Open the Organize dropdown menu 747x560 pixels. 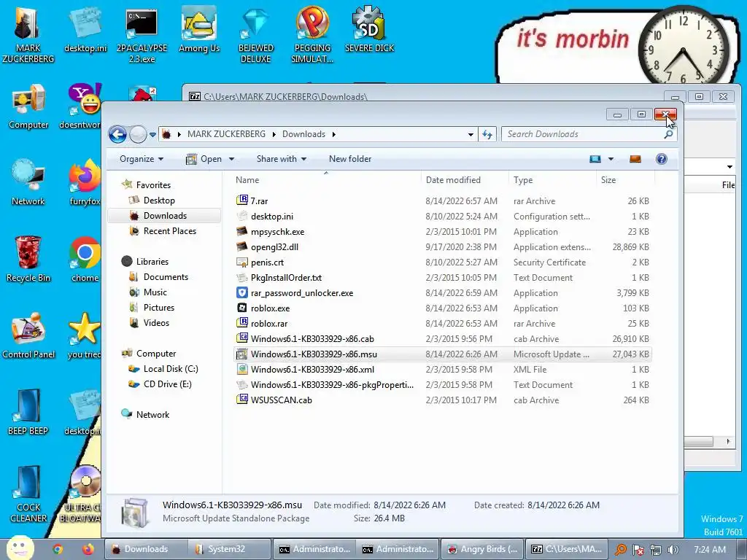pyautogui.click(x=142, y=159)
